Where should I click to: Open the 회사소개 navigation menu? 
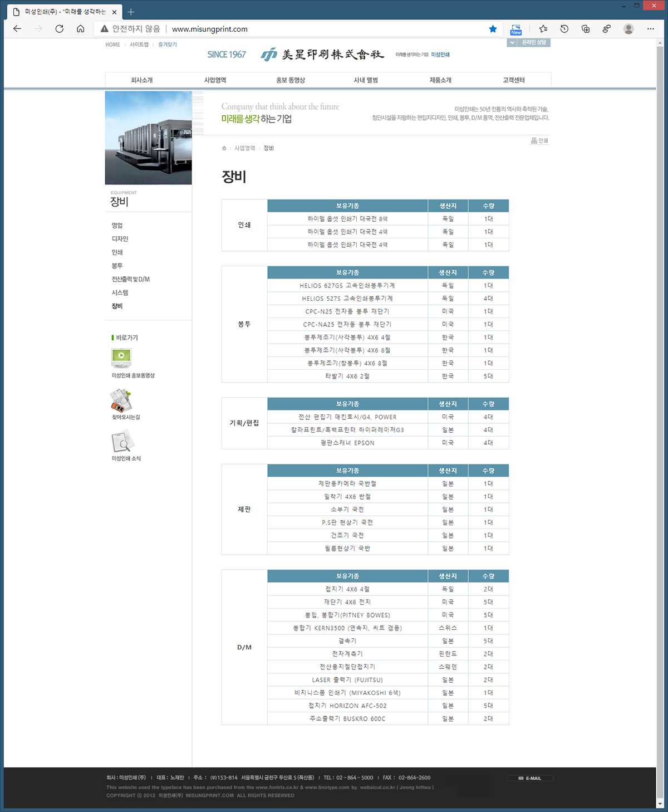point(142,80)
